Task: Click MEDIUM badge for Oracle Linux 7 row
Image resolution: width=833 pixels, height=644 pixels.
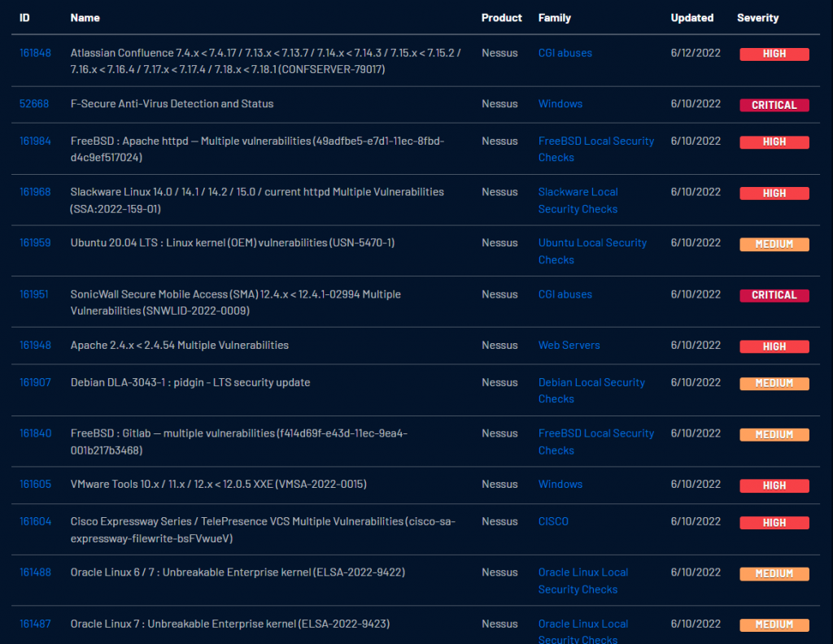Action: 774,624
